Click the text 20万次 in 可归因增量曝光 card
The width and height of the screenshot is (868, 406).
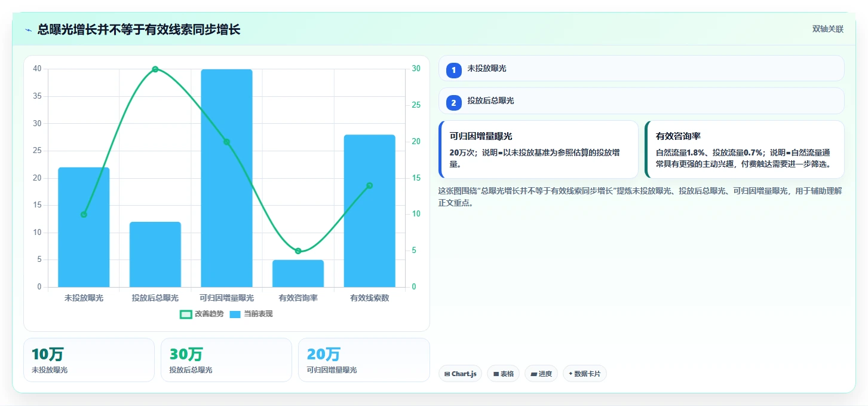(461, 152)
